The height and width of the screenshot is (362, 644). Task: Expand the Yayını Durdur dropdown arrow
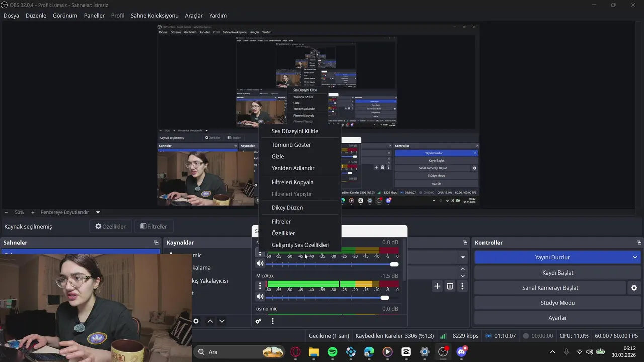coord(635,257)
